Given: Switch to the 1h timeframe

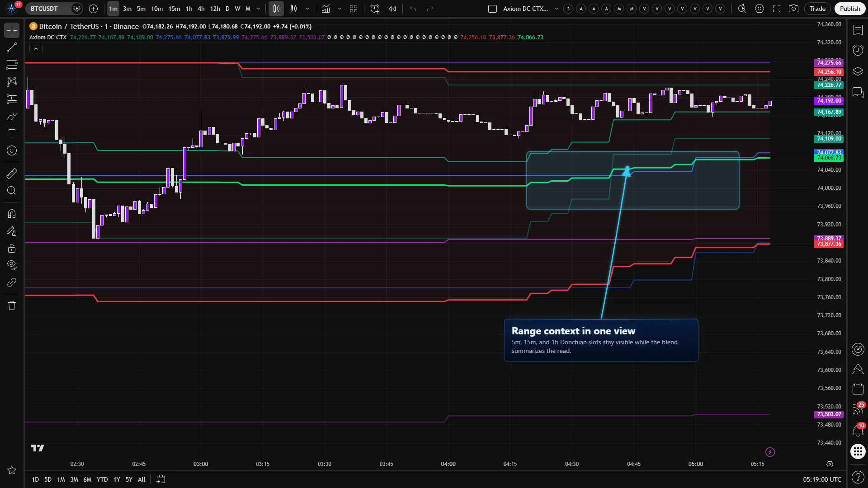Looking at the screenshot, I should [189, 9].
